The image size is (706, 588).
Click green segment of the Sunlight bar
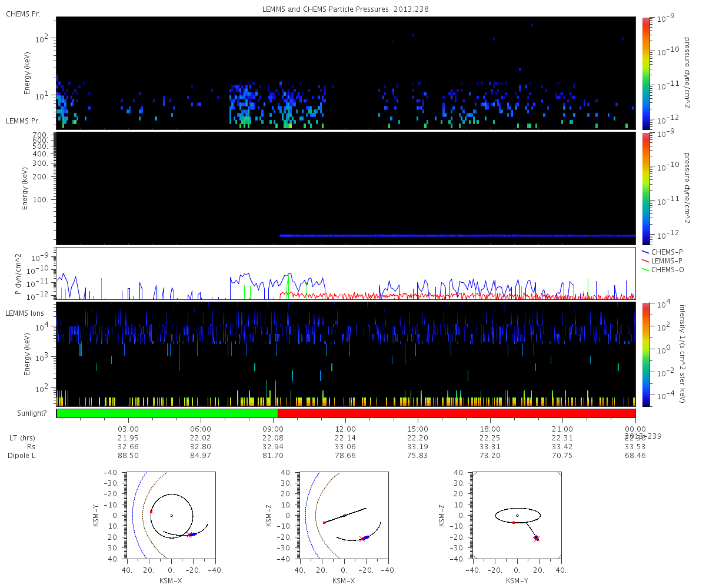pyautogui.click(x=167, y=413)
